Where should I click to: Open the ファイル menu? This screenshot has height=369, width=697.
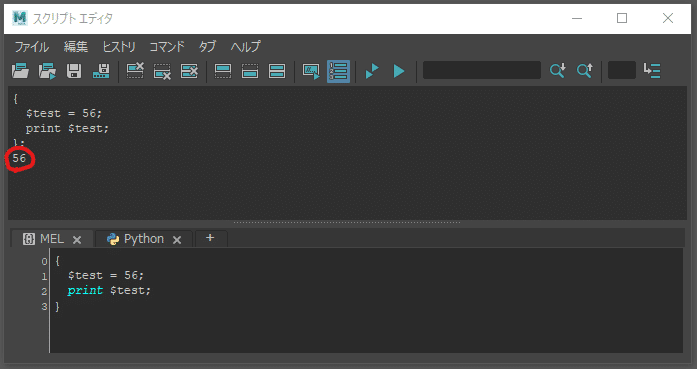point(32,47)
